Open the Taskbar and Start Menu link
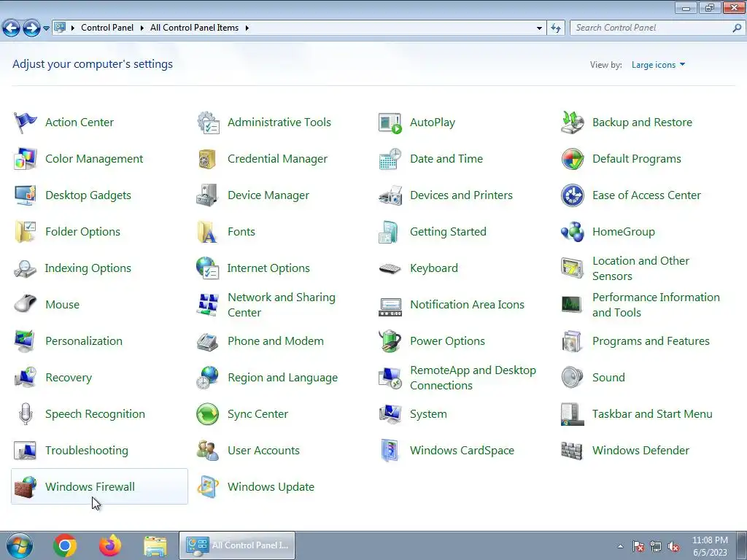747x560 pixels. [652, 414]
